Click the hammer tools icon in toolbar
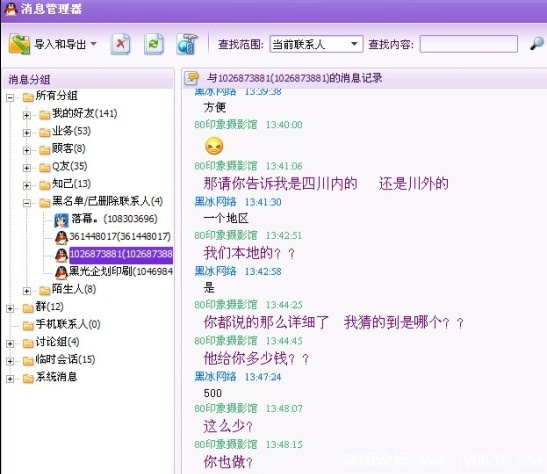Screen dimensions: 547x474 point(187,44)
